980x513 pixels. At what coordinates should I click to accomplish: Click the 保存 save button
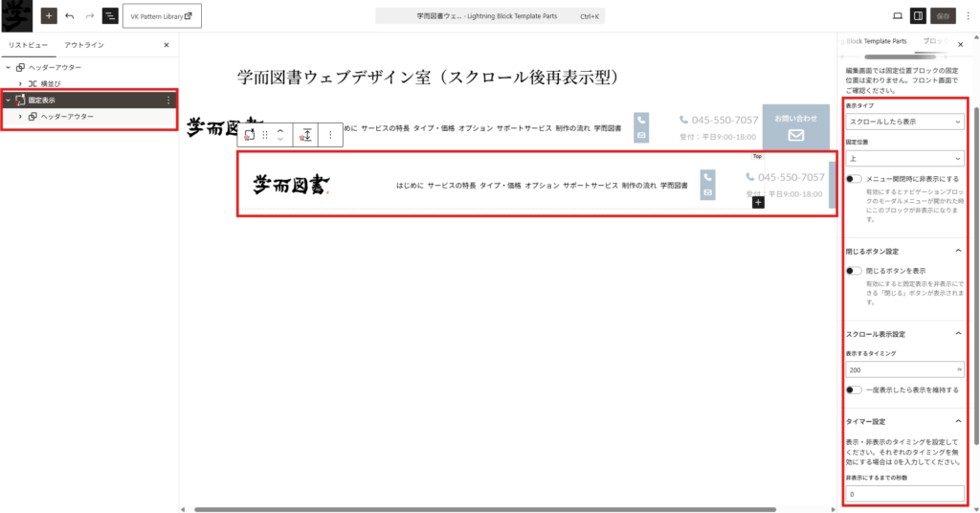coord(944,16)
